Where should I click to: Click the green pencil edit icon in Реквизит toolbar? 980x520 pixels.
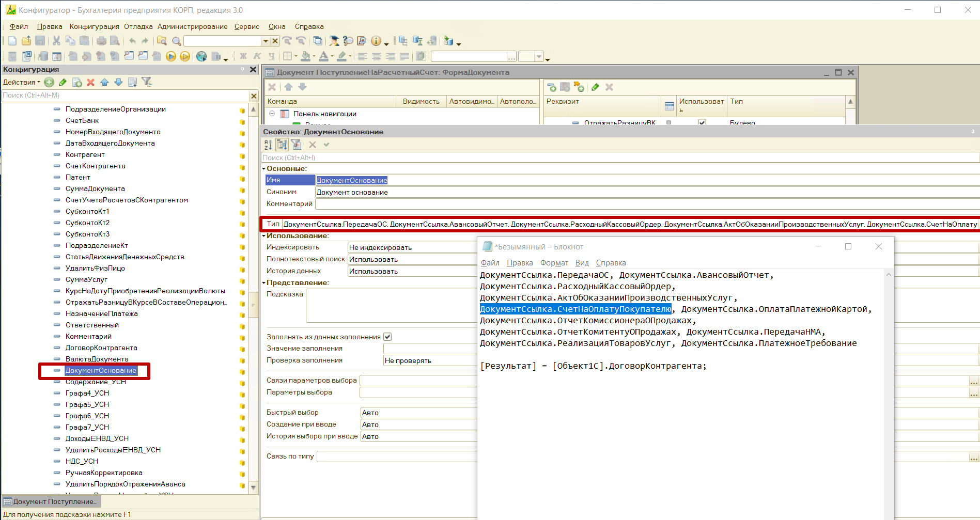tap(595, 87)
